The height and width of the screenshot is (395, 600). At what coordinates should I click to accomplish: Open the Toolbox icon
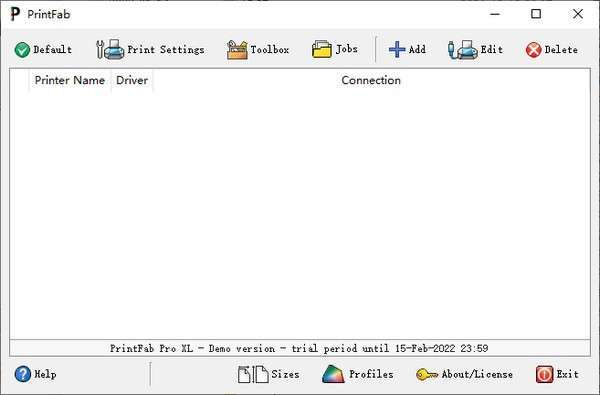[237, 50]
